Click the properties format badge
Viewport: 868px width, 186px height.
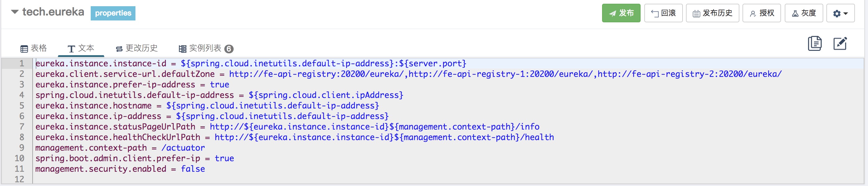pyautogui.click(x=113, y=13)
